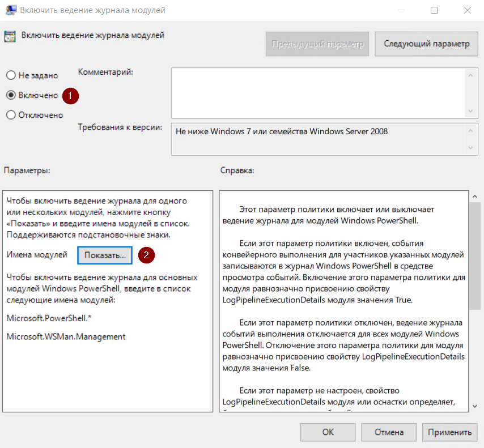Set the policy to "Отключено"
The height and width of the screenshot is (448, 484).
click(11, 115)
